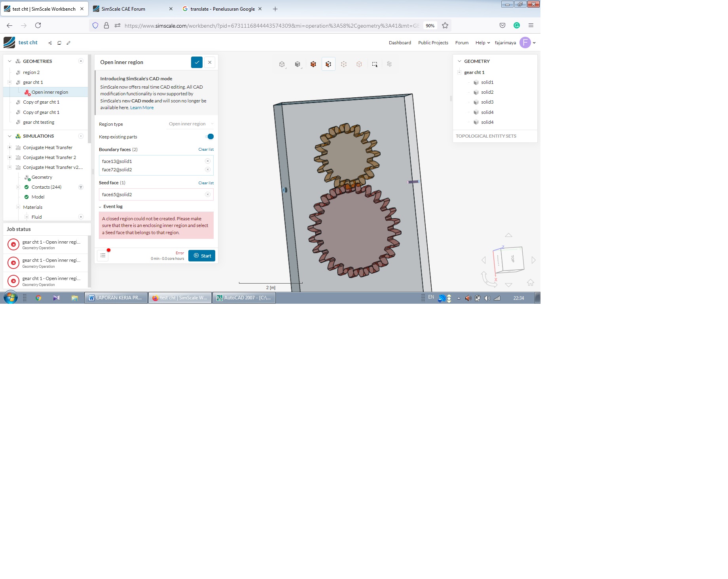Click the TOP face of orientation cube
Screen dimensions: 728x579
[513, 259]
